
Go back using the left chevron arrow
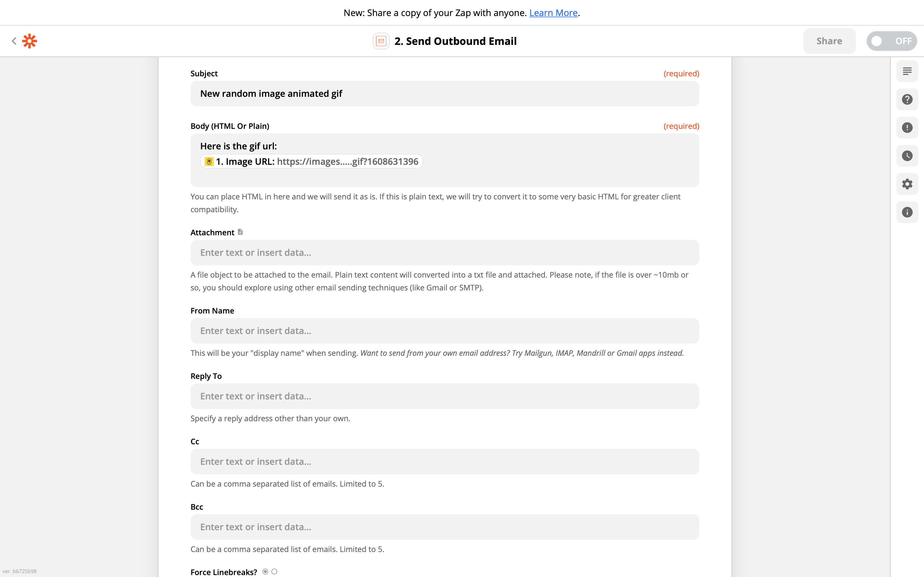click(x=14, y=41)
